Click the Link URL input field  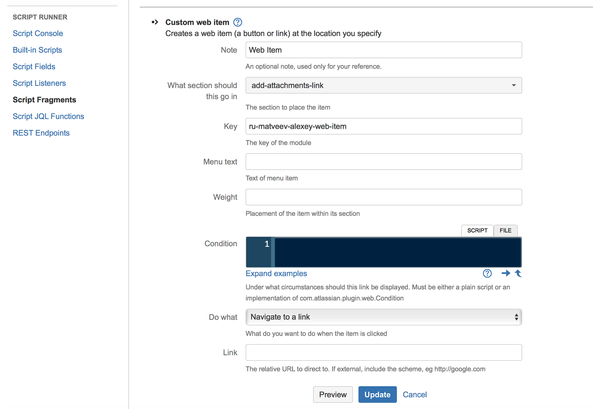click(383, 352)
